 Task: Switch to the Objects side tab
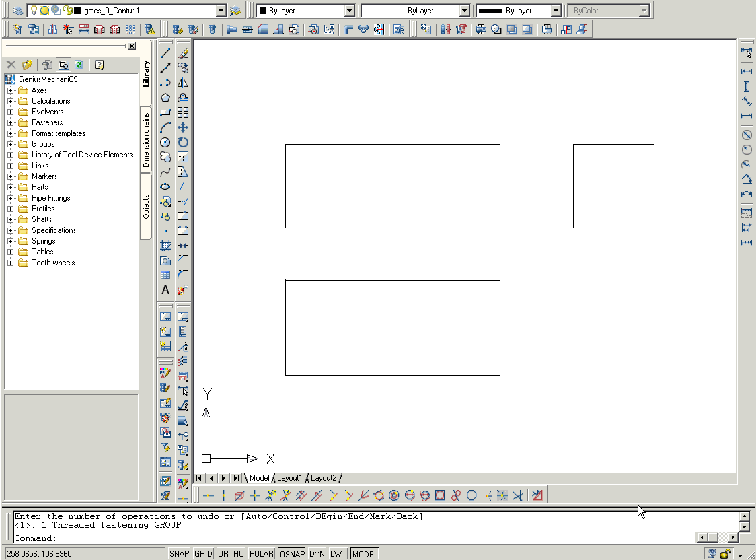[146, 207]
